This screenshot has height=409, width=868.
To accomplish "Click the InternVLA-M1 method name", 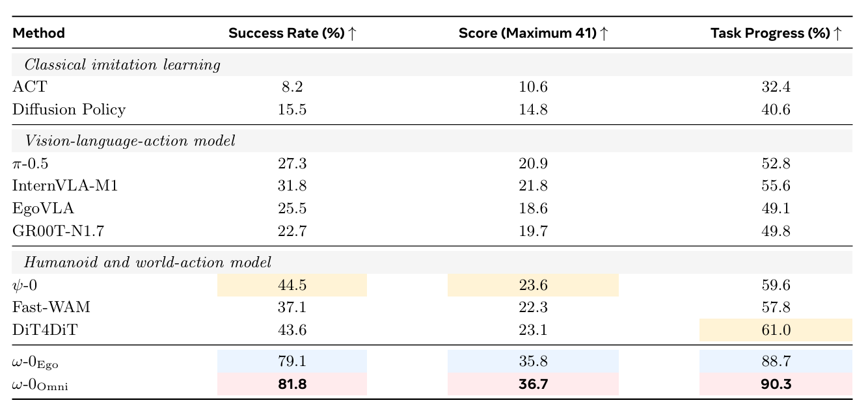I will point(65,186).
